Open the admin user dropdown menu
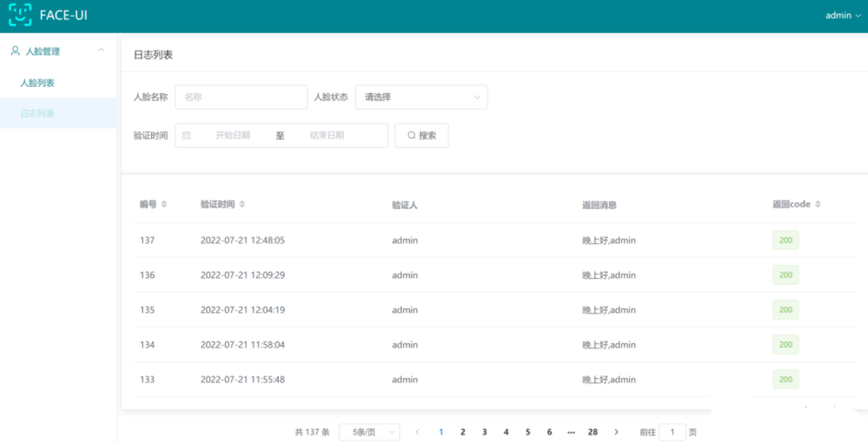Screen dimensions: 868x443 point(842,15)
